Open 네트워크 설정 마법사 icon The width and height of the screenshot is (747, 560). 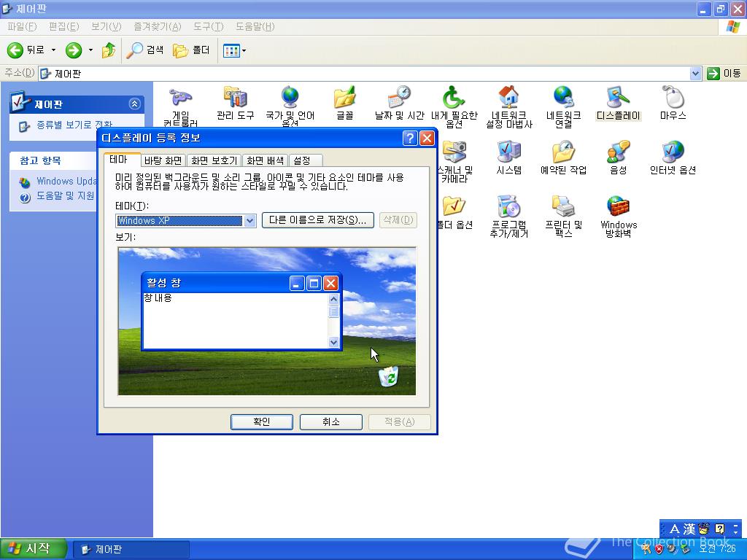pos(508,106)
